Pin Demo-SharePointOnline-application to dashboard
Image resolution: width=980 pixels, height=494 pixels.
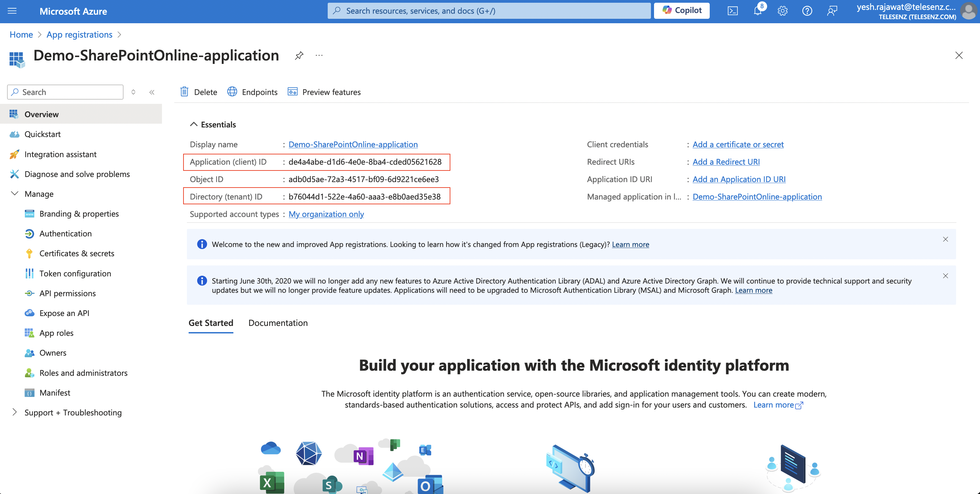(299, 56)
